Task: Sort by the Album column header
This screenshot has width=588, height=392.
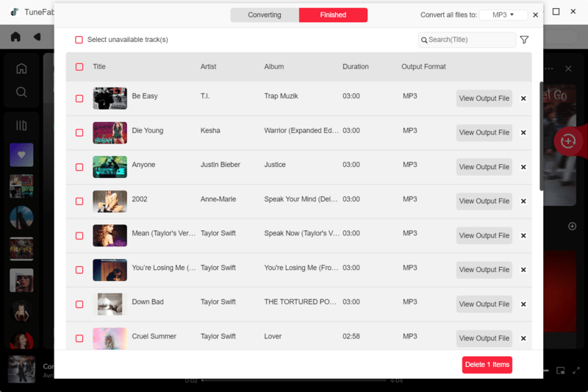Action: (273, 67)
